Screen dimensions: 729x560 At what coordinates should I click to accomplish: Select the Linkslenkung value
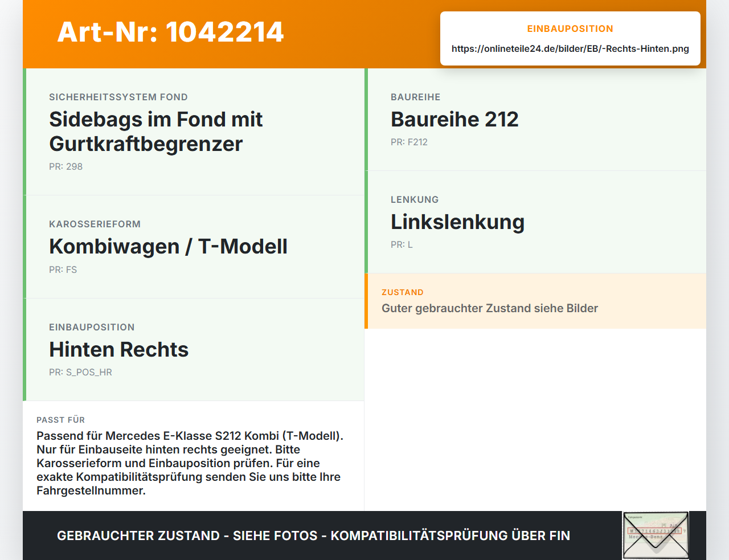[x=457, y=222]
